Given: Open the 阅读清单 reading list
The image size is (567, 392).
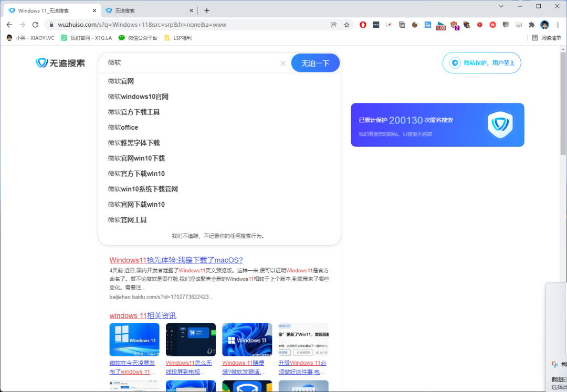Looking at the screenshot, I should (x=547, y=38).
